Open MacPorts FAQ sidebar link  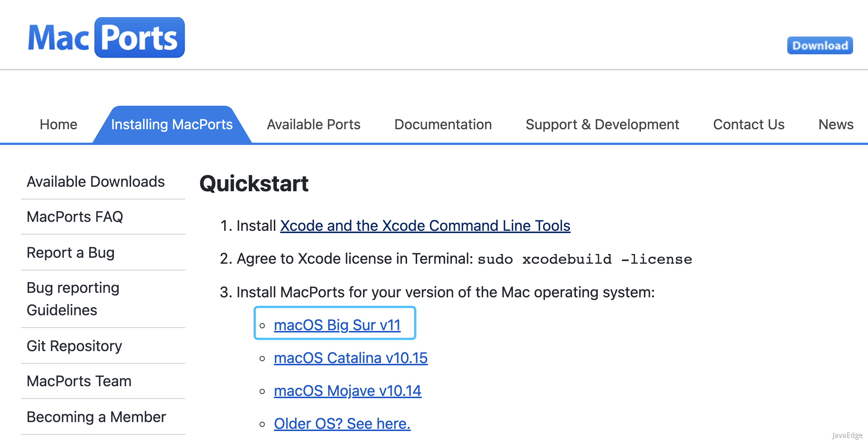[x=75, y=217]
